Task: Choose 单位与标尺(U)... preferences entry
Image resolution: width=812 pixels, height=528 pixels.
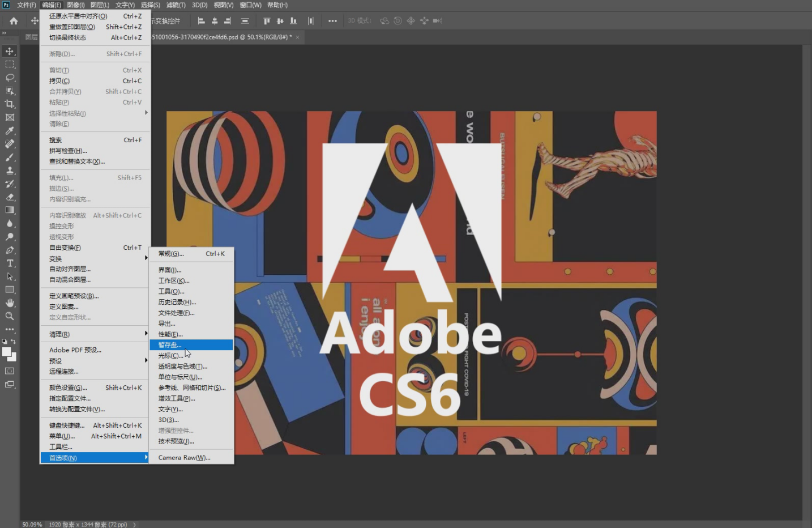Action: 191,377
